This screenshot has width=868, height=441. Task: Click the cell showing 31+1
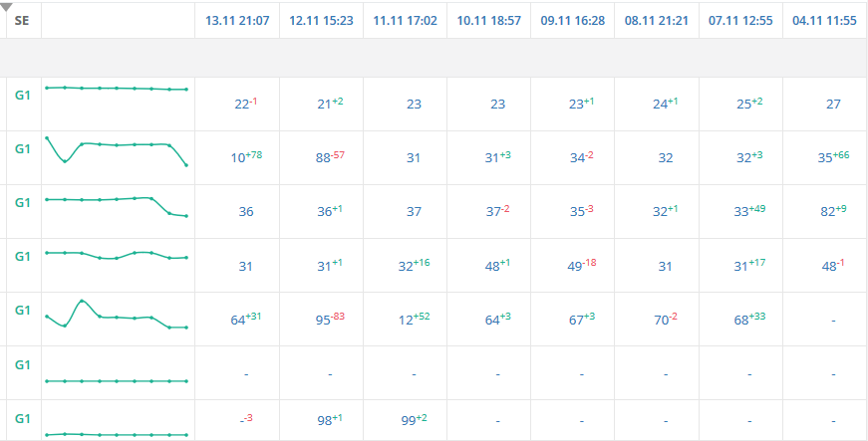[x=330, y=265]
